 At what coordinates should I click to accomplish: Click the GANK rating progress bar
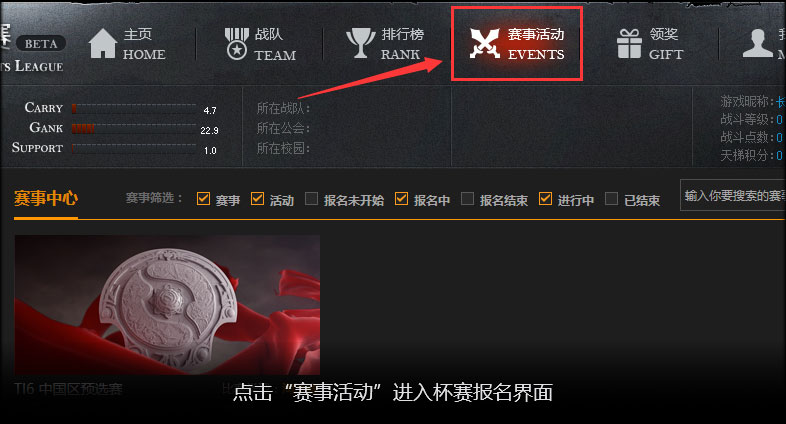click(x=134, y=129)
